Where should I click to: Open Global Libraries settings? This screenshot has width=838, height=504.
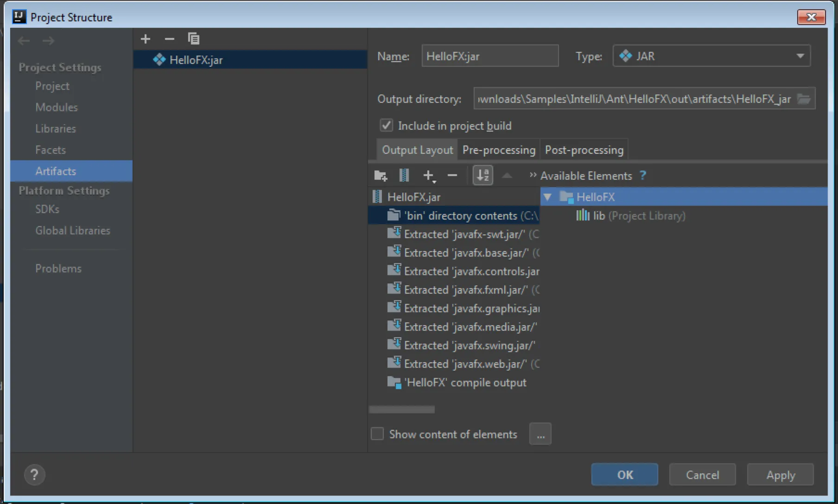coord(73,231)
